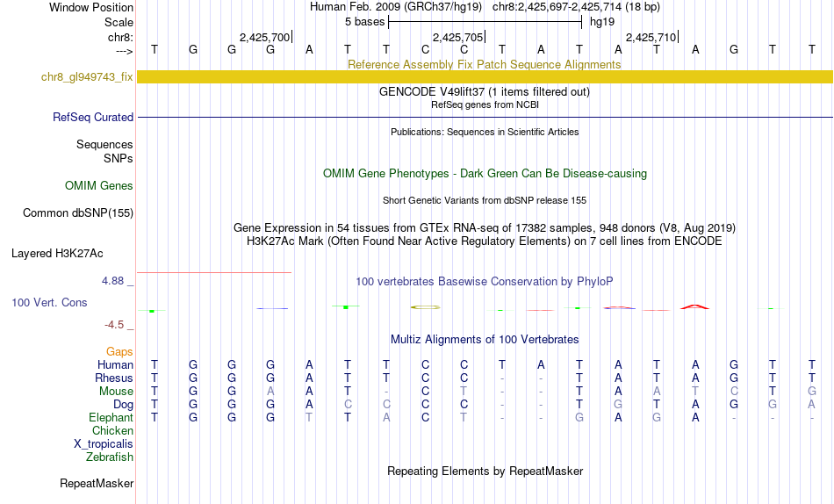
Task: Open 'Publications: Sequences in Scientific Articles' title
Action: coord(485,132)
